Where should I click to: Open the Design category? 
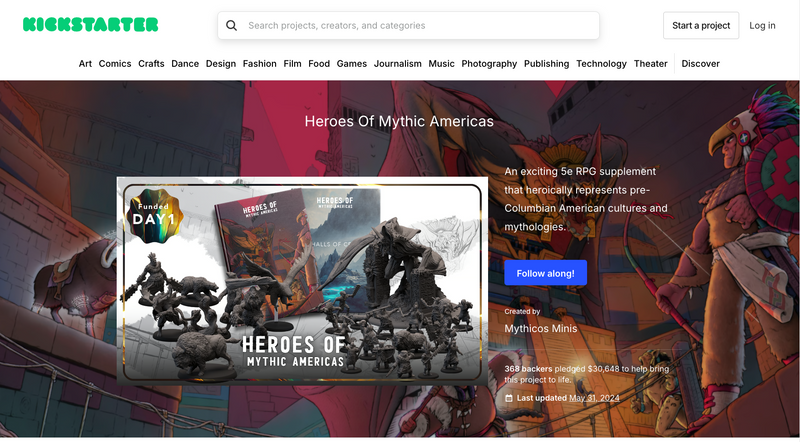point(221,64)
